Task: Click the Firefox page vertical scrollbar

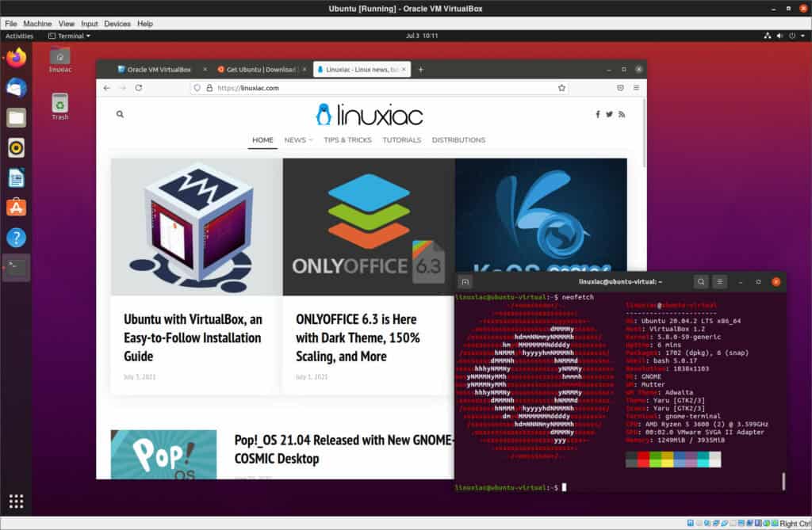Action: click(644, 132)
